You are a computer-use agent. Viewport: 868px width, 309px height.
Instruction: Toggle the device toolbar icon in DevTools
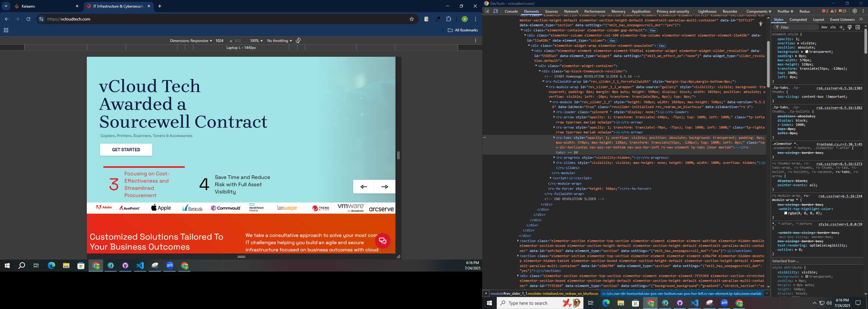(x=496, y=11)
